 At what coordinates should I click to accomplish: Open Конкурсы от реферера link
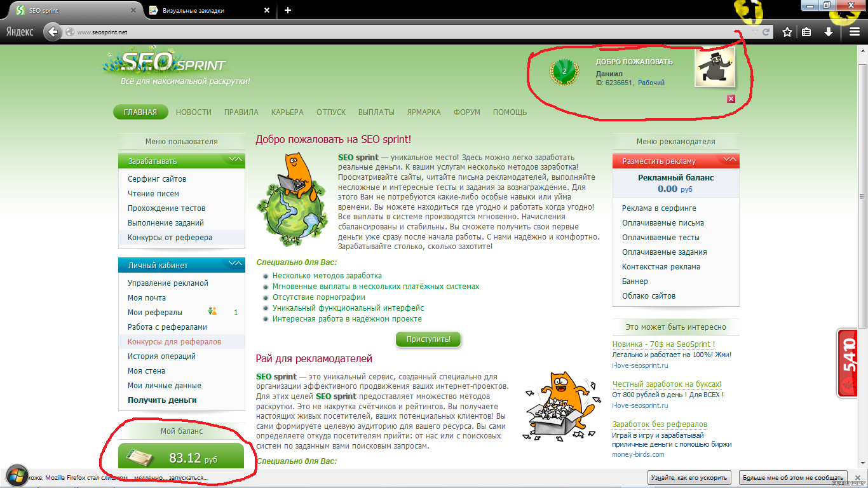coord(170,238)
